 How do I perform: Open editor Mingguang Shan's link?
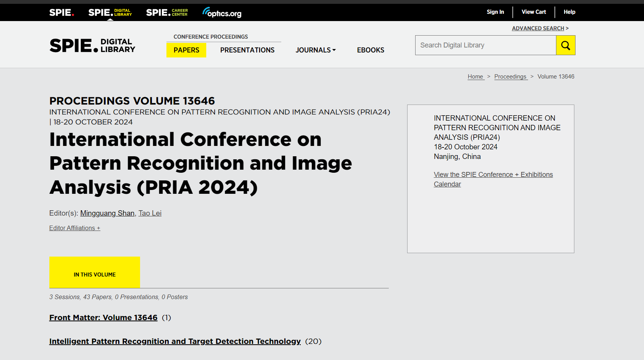pos(107,213)
